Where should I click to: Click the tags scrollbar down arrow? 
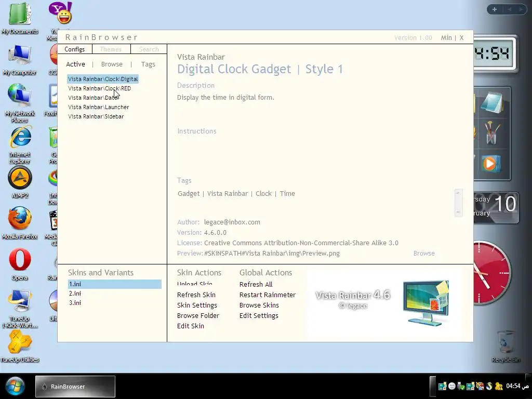coord(458,212)
